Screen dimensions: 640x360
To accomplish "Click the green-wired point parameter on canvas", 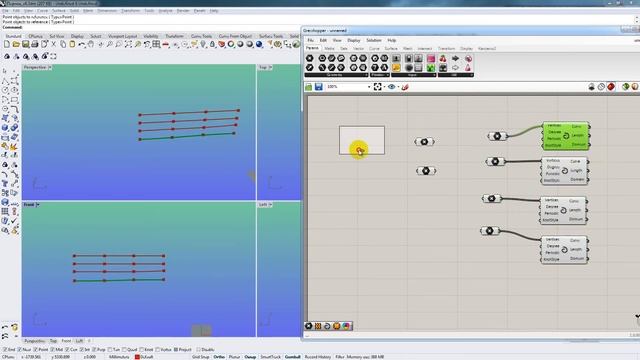I will tap(497, 136).
